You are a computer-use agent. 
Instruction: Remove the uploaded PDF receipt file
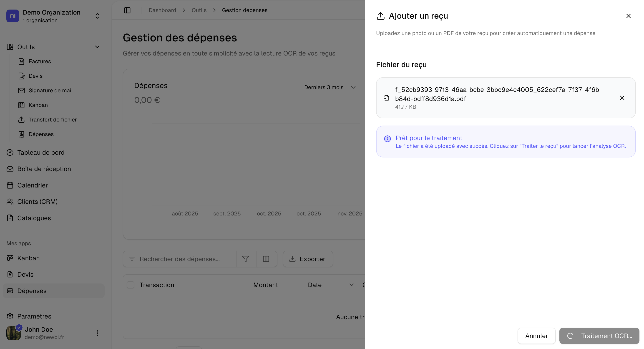click(x=622, y=98)
